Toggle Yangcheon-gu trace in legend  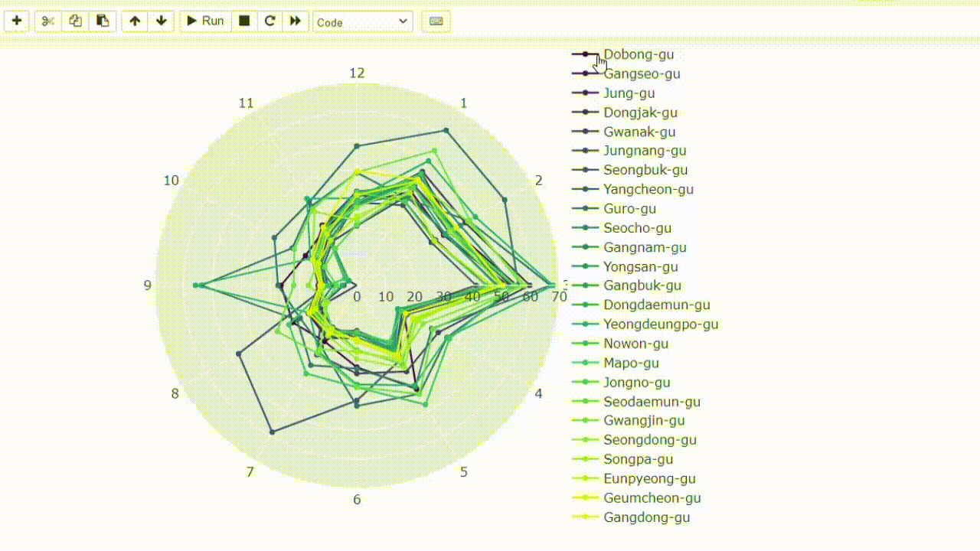(633, 189)
